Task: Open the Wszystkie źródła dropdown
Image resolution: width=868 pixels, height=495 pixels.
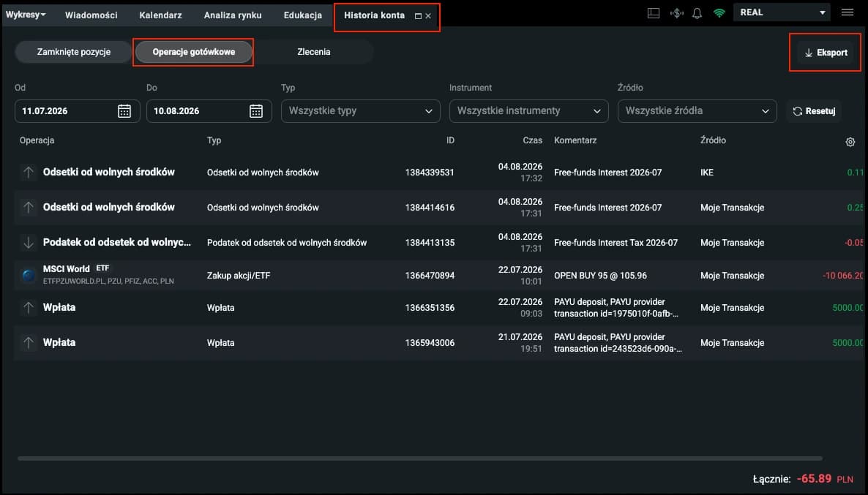Action: (697, 111)
